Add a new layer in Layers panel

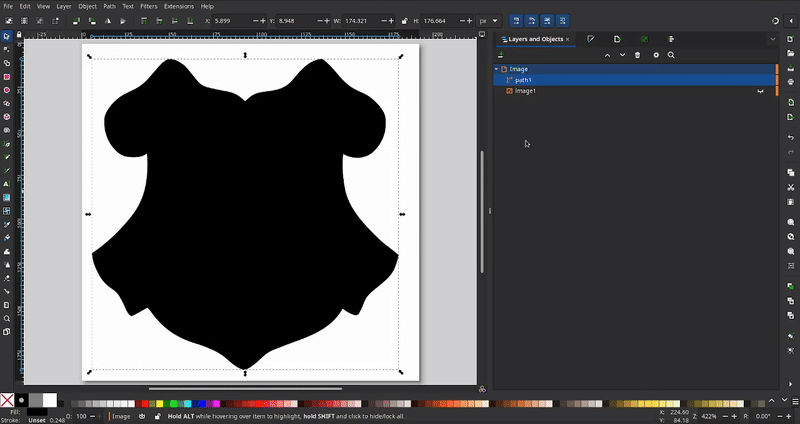[501, 55]
